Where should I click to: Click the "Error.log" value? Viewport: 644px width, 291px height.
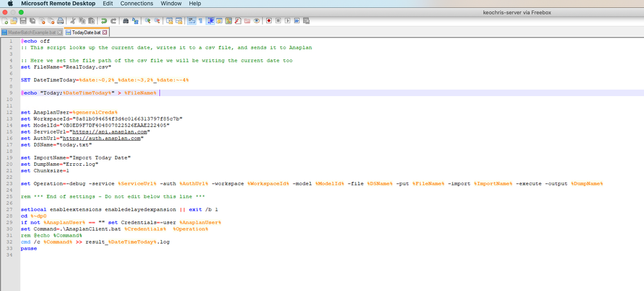(x=80, y=165)
